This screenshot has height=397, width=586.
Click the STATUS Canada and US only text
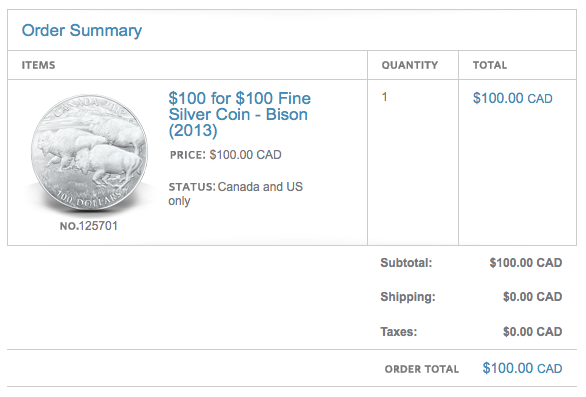coord(235,193)
